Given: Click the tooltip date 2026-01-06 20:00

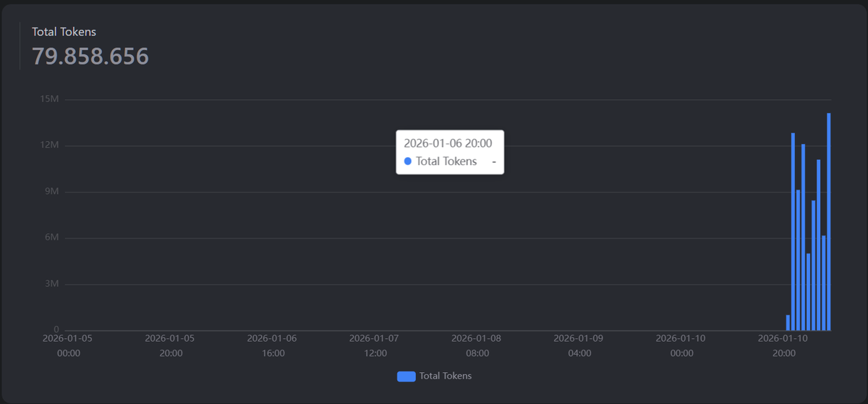Looking at the screenshot, I should pyautogui.click(x=448, y=143).
